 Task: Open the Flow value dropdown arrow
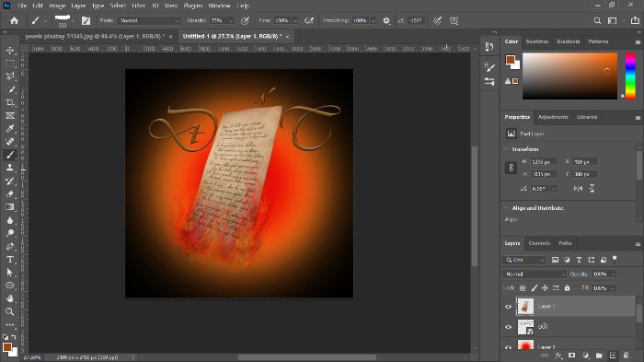click(294, 20)
